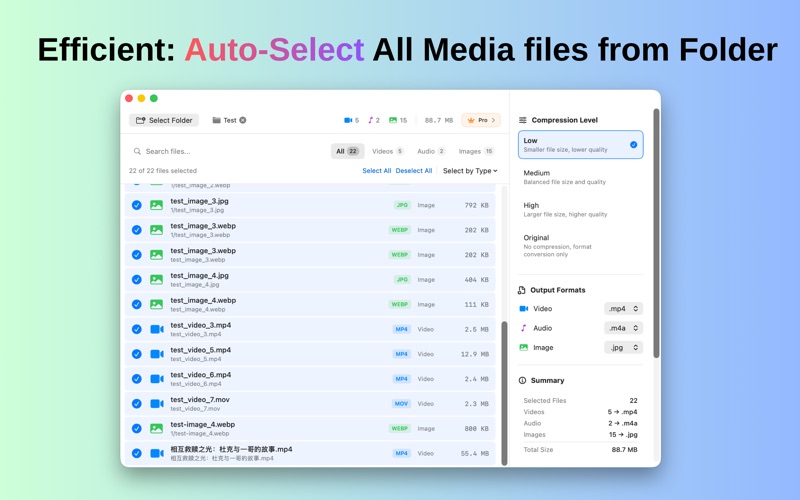Click the video icon for test_video_5.mp4
Screen dimensions: 800x500
pos(156,354)
